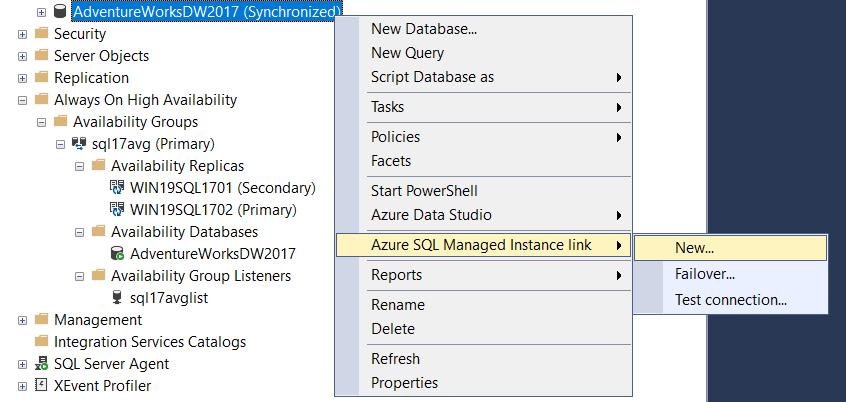Choose Start PowerShell menu entry
The width and height of the screenshot is (846, 402).
point(483,191)
